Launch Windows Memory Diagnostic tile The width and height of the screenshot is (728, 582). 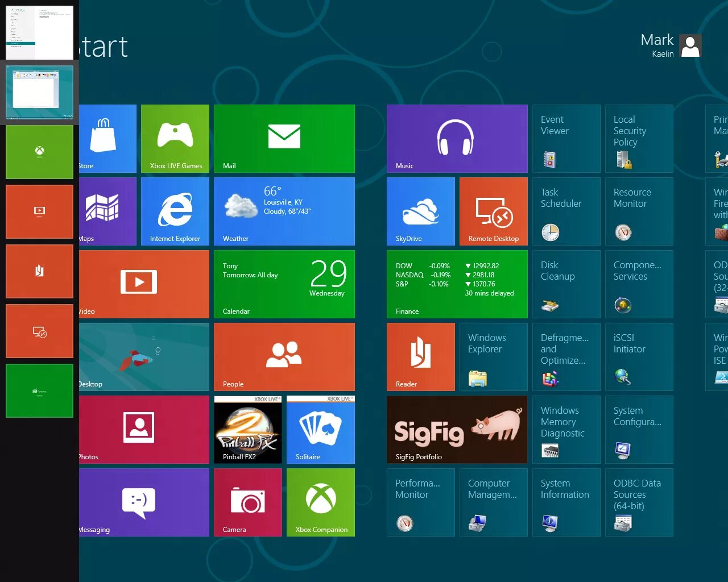point(566,430)
